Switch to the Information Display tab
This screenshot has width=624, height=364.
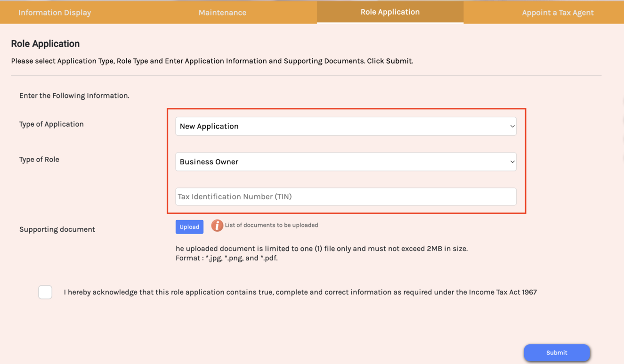coord(55,13)
